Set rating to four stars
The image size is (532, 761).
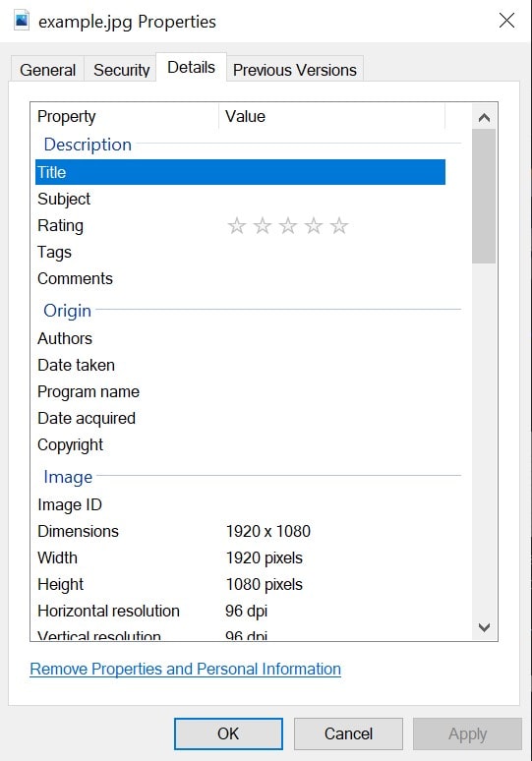[314, 226]
